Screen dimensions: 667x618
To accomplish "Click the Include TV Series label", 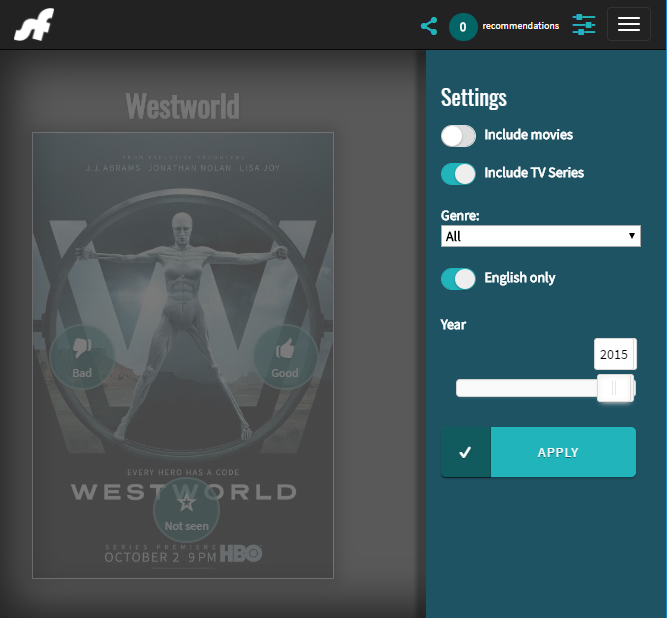I will click(534, 173).
